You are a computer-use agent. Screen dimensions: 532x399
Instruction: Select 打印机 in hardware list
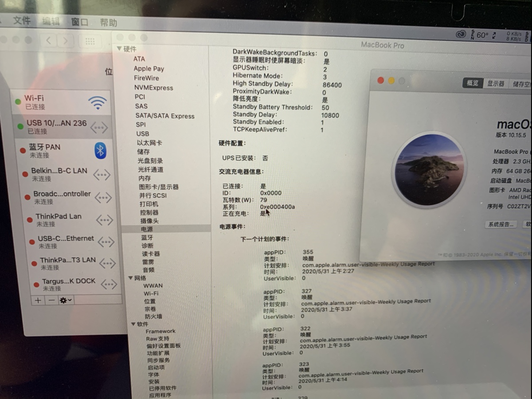149,204
